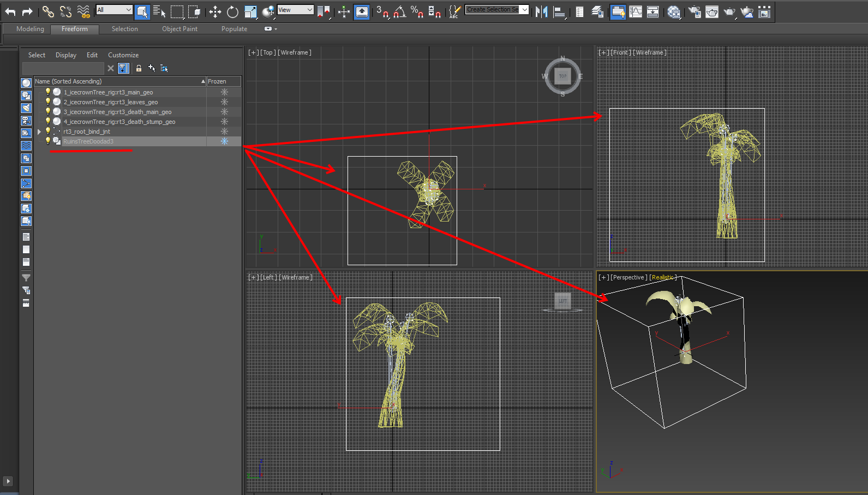868x495 pixels.
Task: Open the Curve Editor
Action: point(636,11)
